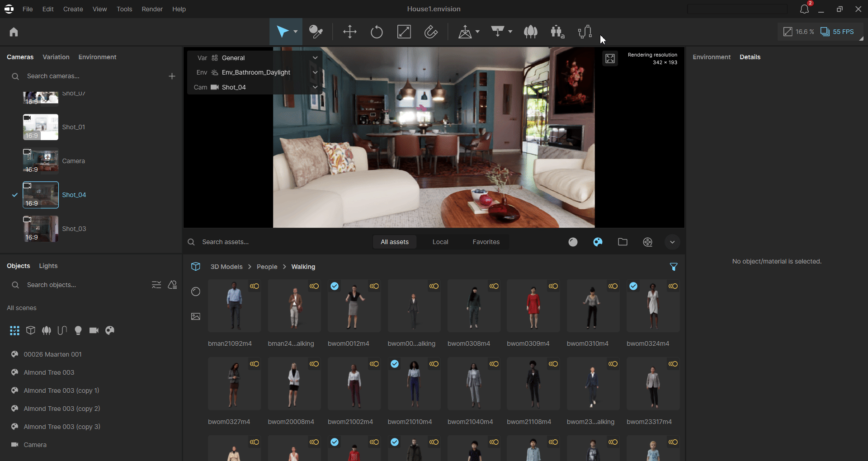Show all object types grid filter
Viewport: 868px width, 461px height.
(x=14, y=330)
